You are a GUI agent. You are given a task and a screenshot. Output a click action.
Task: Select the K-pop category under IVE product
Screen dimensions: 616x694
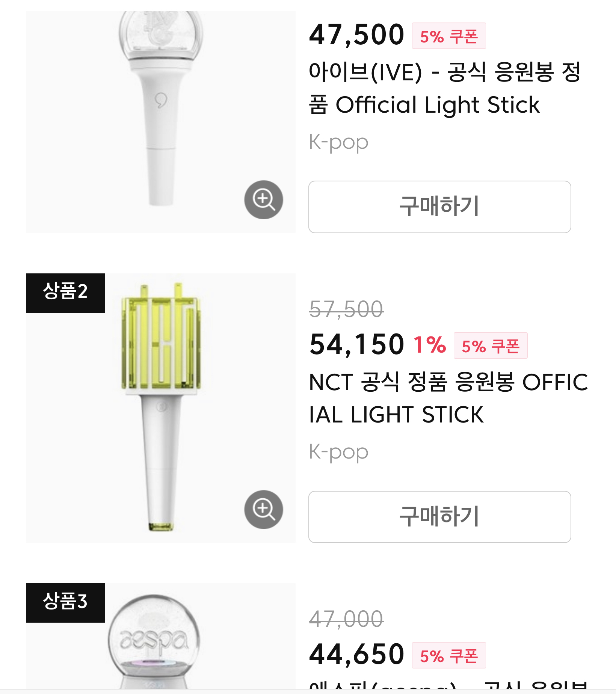pos(338,142)
